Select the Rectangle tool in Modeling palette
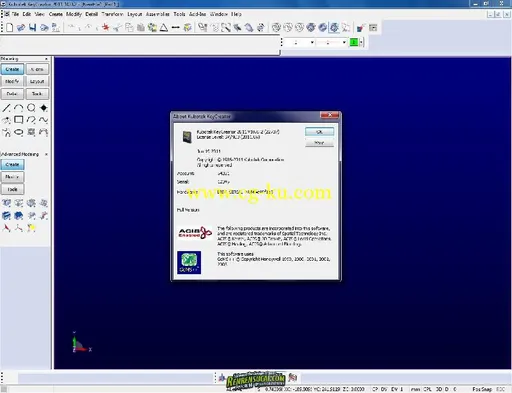This screenshot has width=512, height=393. pos(19,120)
